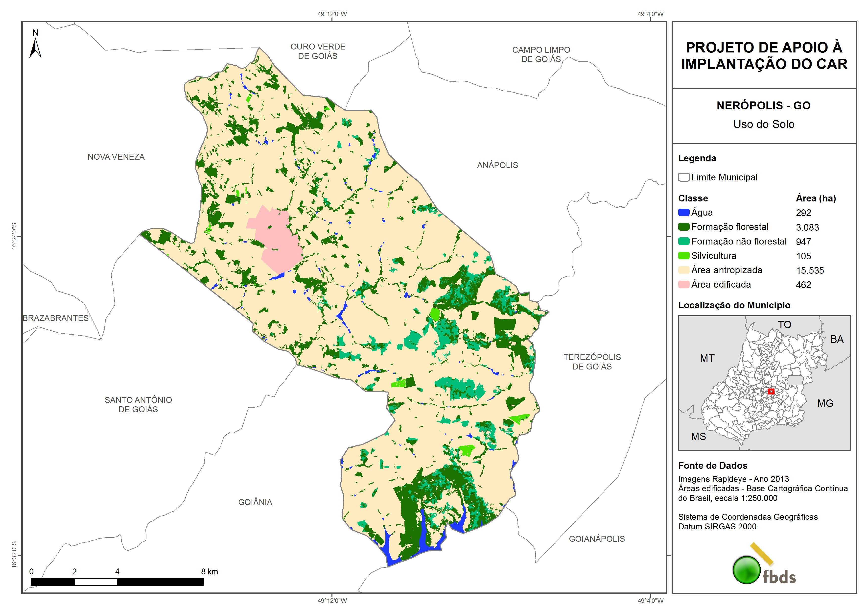This screenshot has width=868, height=614.
Task: Click the Área edificada pink swatch
Action: [x=683, y=285]
